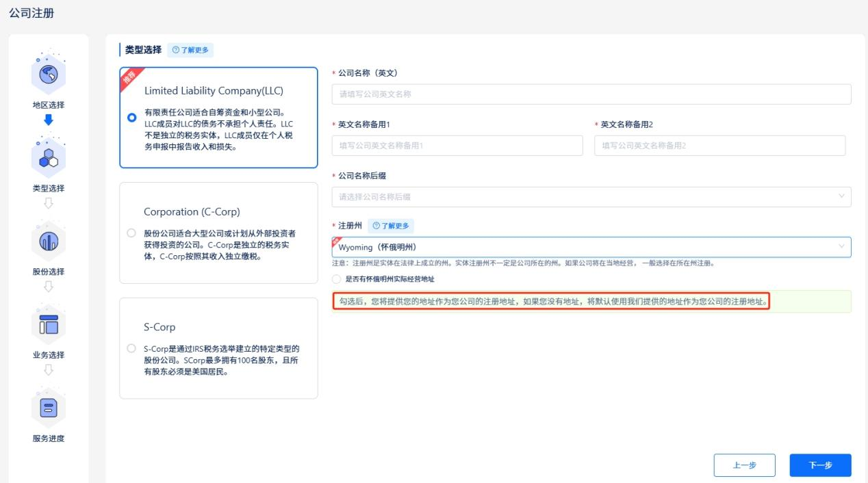Select the 类型选择 step icon
868x483 pixels.
(48, 158)
